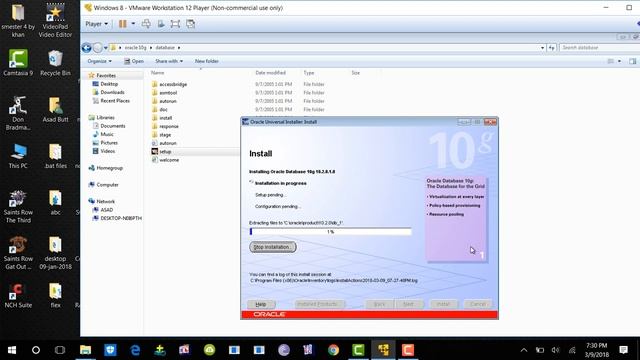
Task: Click the 1% installation progress bar
Action: click(x=330, y=232)
